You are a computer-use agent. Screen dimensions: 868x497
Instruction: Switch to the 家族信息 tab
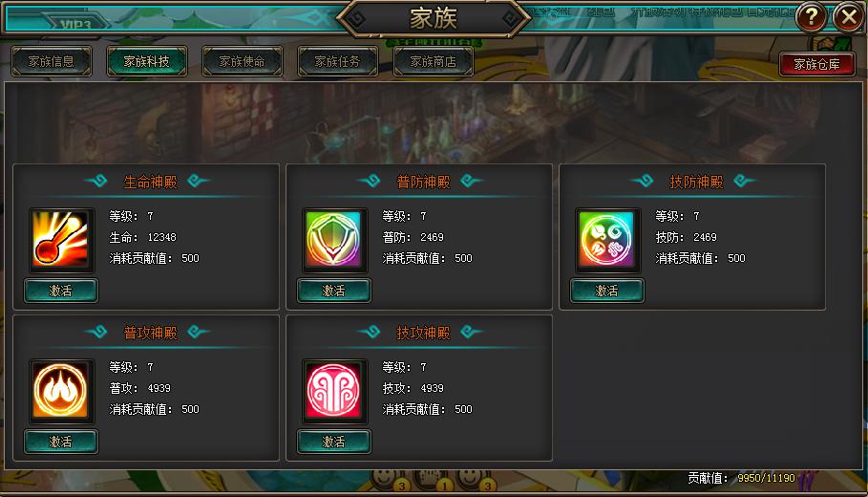51,61
